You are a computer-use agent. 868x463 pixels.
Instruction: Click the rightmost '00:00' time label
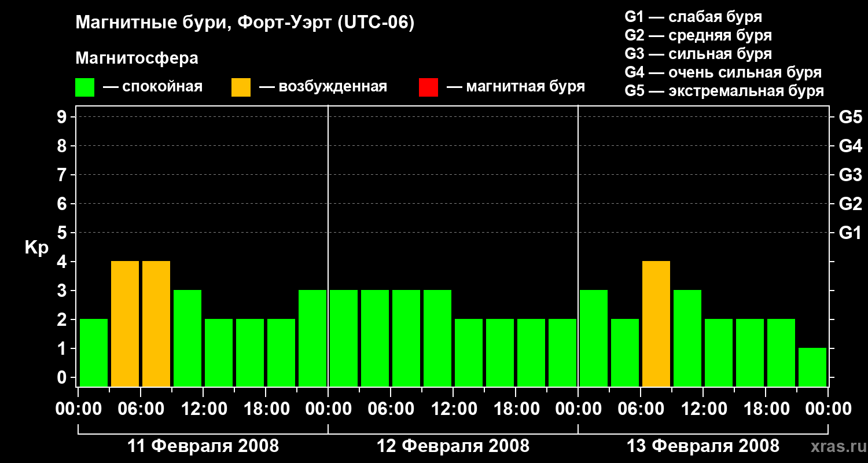(x=828, y=409)
